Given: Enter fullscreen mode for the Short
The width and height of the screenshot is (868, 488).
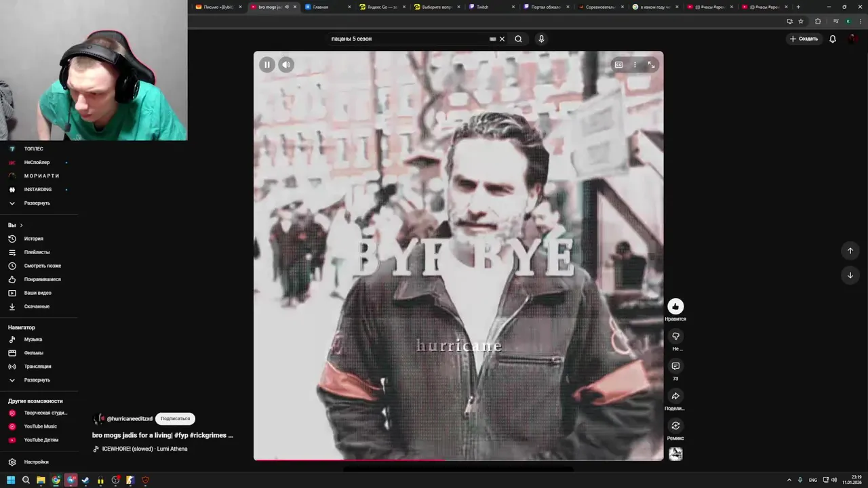Looking at the screenshot, I should [x=651, y=65].
